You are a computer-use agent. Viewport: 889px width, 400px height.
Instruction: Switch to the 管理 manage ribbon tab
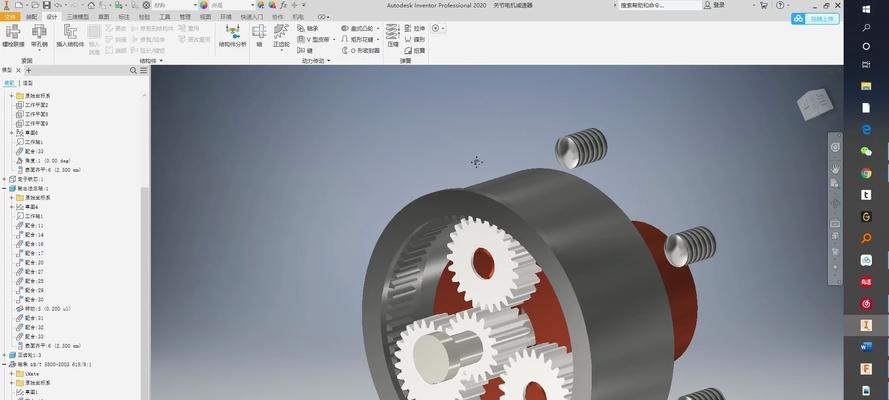(x=185, y=17)
